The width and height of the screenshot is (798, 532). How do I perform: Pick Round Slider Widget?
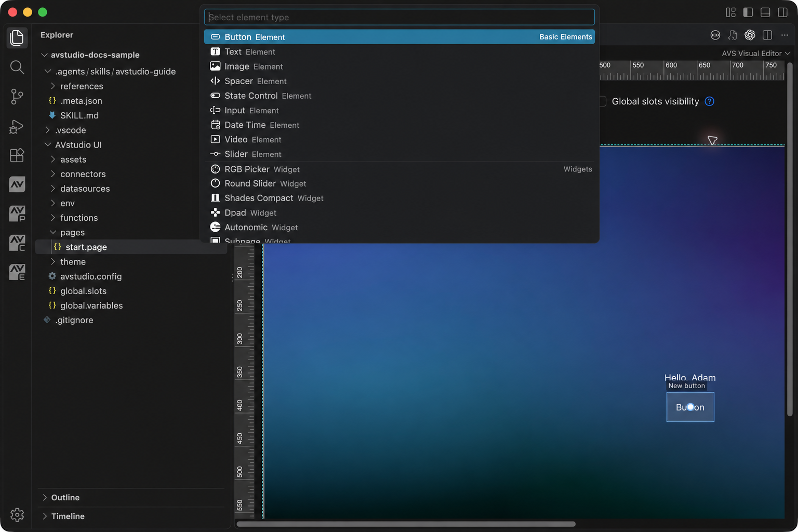pos(399,183)
